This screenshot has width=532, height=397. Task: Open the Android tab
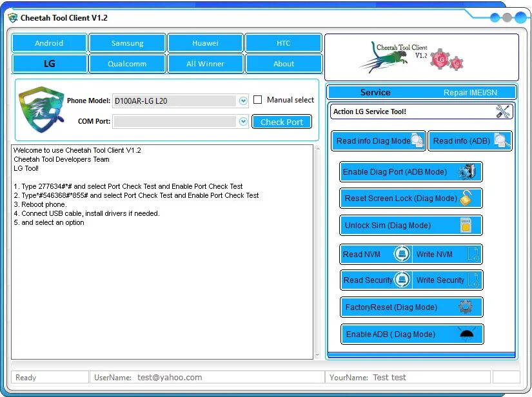(49, 43)
